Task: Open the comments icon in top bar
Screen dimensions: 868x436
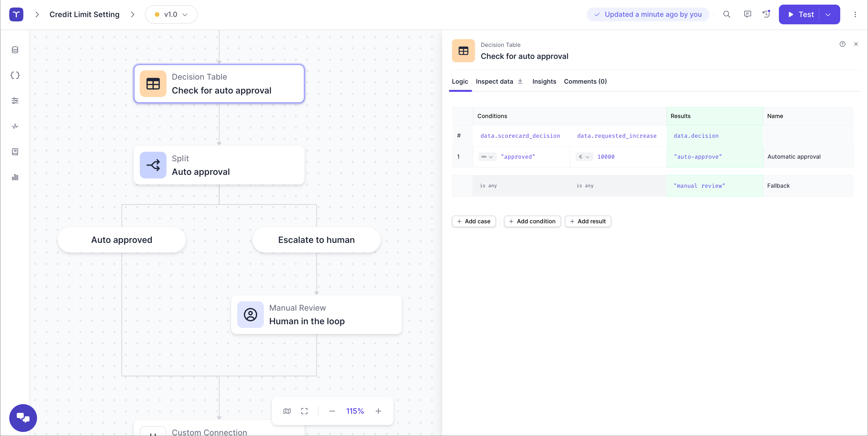Action: click(x=747, y=14)
